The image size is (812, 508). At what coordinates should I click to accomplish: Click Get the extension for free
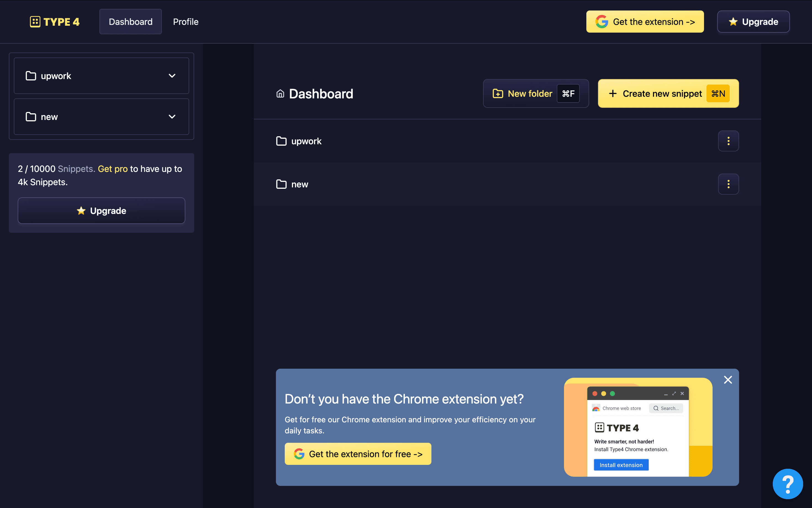pos(358,454)
